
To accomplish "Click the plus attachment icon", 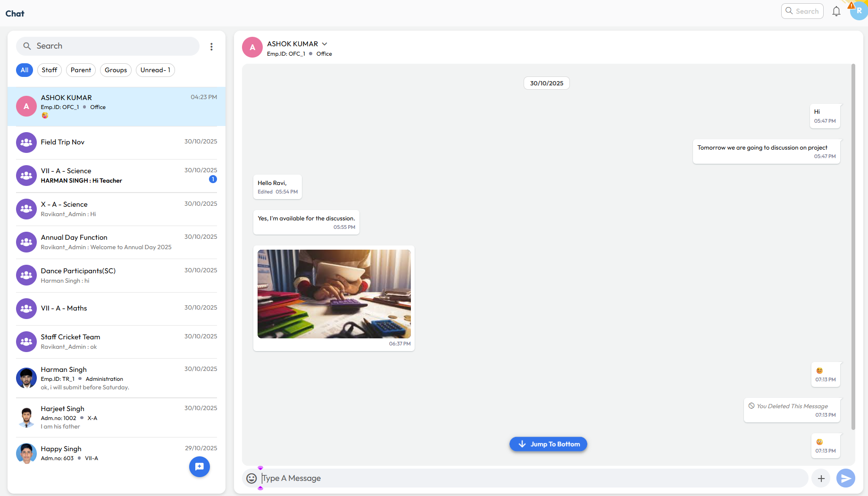I will pyautogui.click(x=821, y=478).
